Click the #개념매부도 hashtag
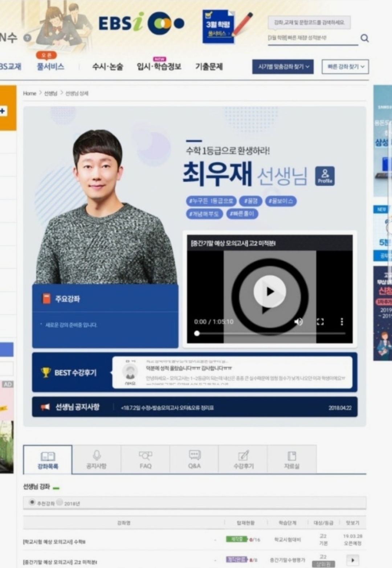The width and height of the screenshot is (392, 568). point(204,214)
